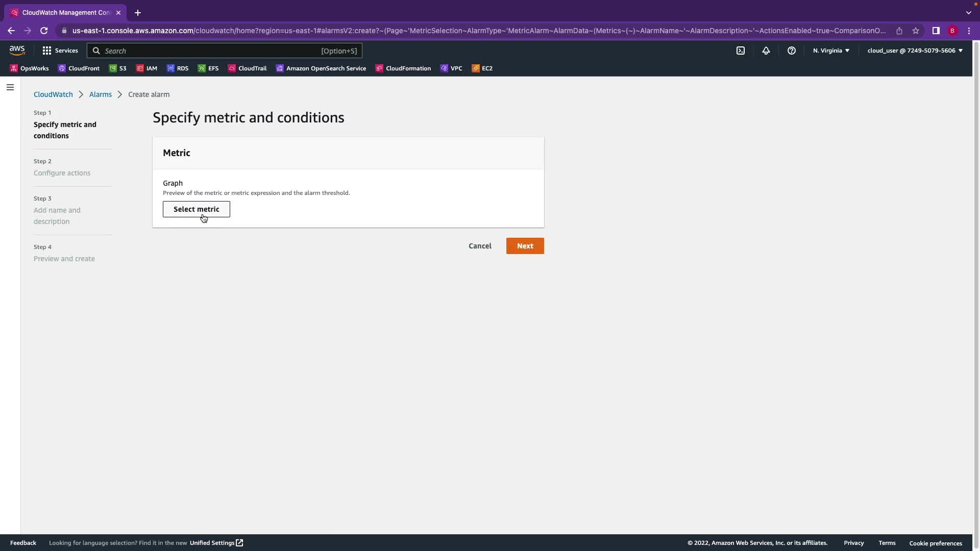Screen dimensions: 980x551
Task: Expand the cloud_user account menu
Action: pos(915,51)
